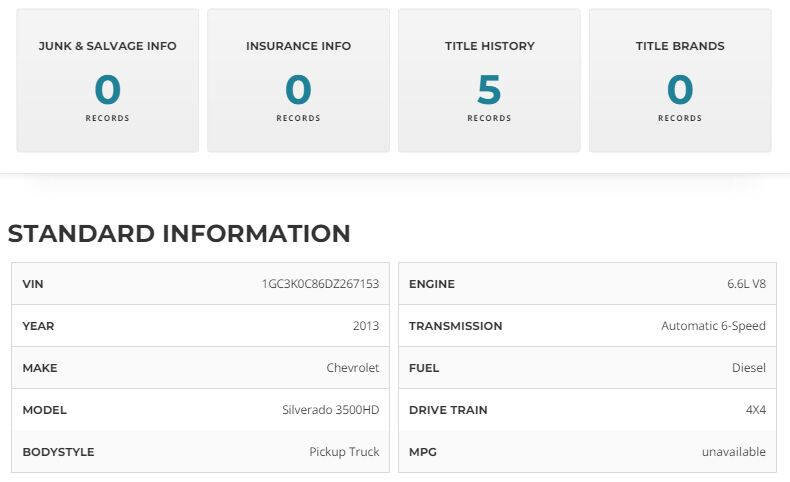Select the Drive Train row label
This screenshot has width=790, height=482.
coord(450,410)
